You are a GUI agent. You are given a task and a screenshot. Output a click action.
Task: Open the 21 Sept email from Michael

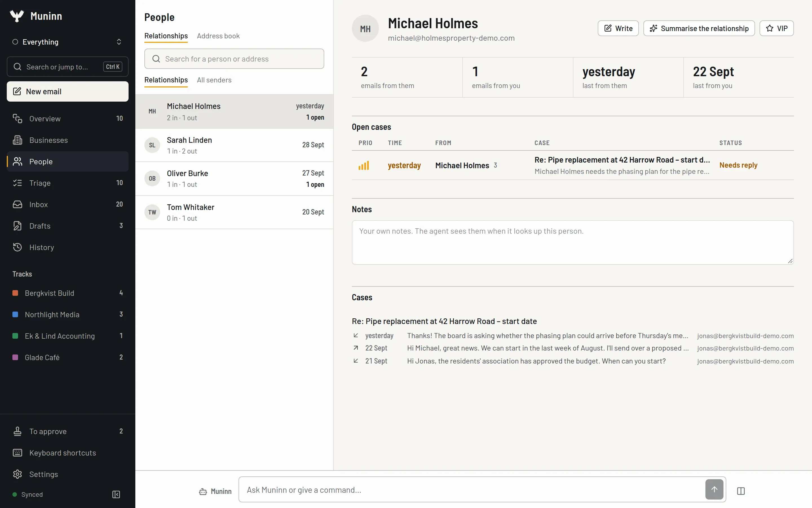coord(572,361)
